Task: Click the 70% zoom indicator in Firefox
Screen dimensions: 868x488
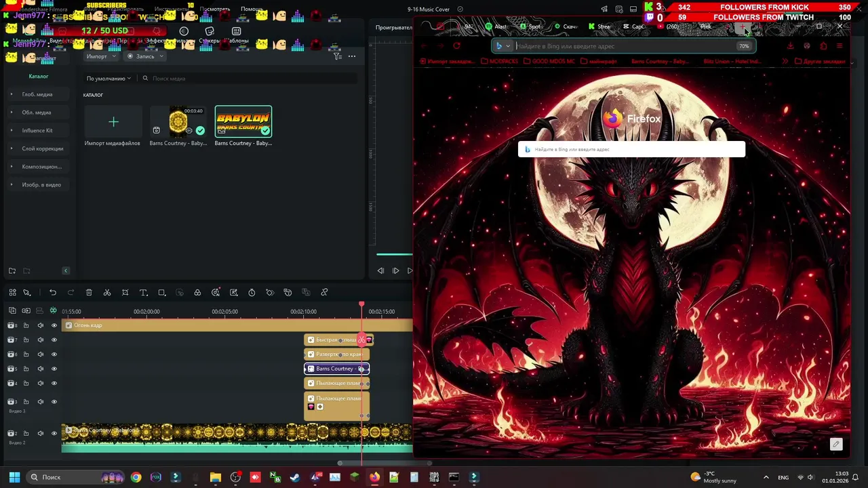Action: [x=744, y=46]
